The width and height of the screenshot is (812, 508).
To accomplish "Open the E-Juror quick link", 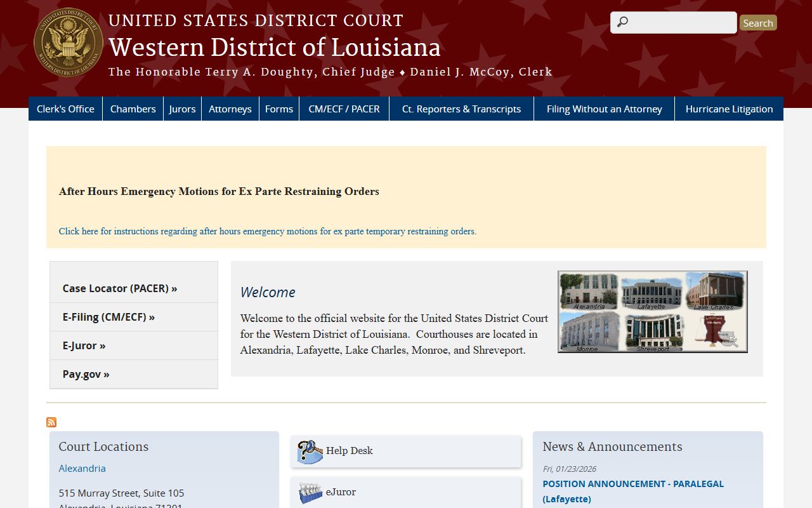I will (84, 345).
